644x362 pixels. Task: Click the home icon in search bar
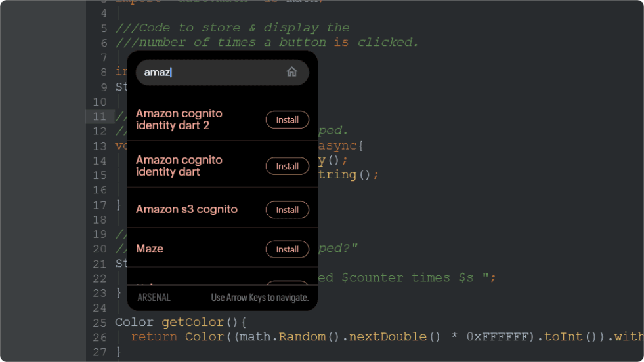tap(291, 72)
